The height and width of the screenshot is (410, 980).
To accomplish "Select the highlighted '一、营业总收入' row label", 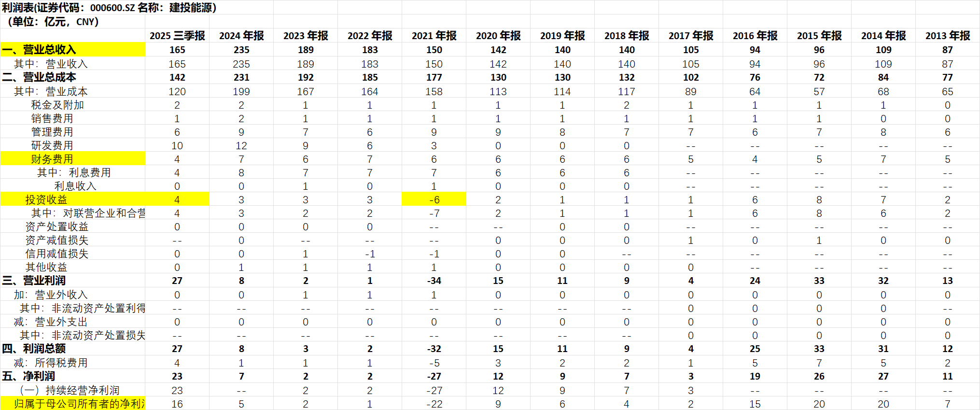I will click(x=73, y=50).
